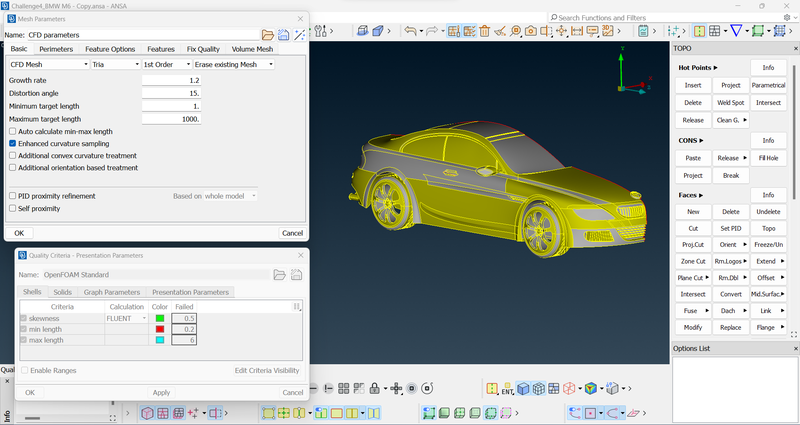Click Cancel in Mesh Parameters dialog
This screenshot has width=800, height=425.
[292, 233]
